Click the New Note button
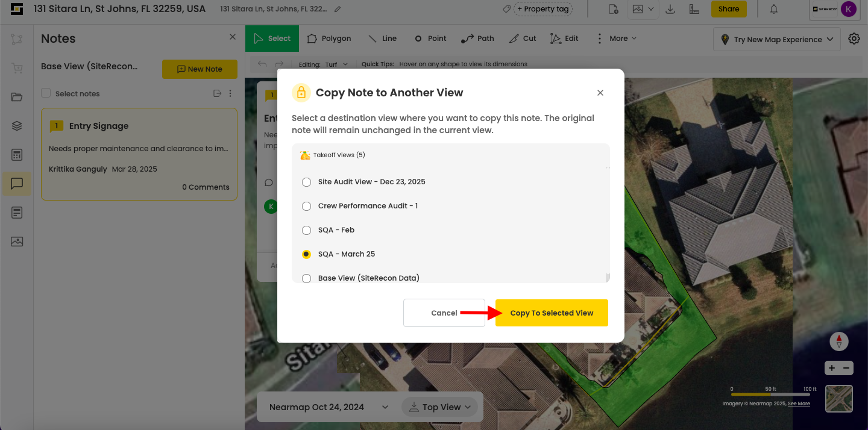The width and height of the screenshot is (868, 430). (x=200, y=69)
